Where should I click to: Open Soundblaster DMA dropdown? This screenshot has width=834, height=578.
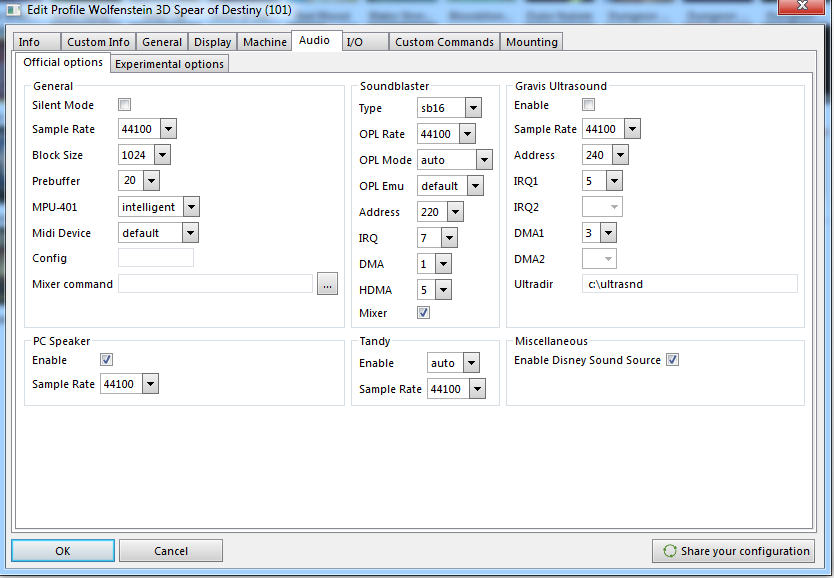coord(443,264)
